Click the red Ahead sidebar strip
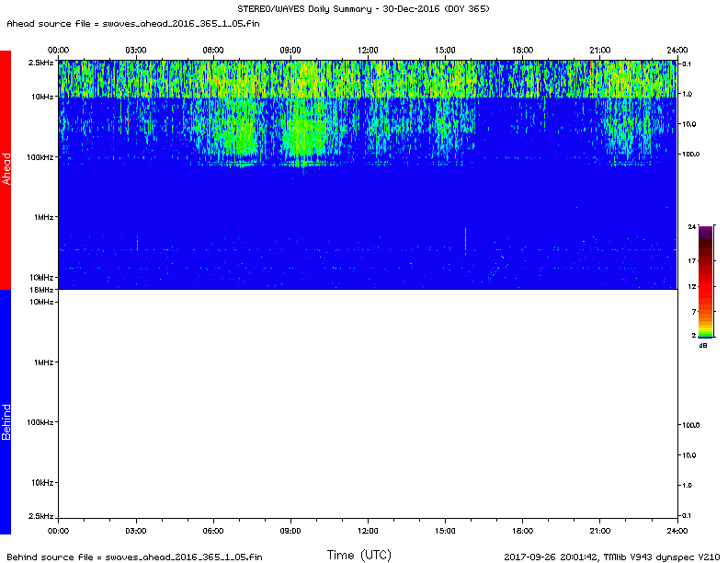 6,170
